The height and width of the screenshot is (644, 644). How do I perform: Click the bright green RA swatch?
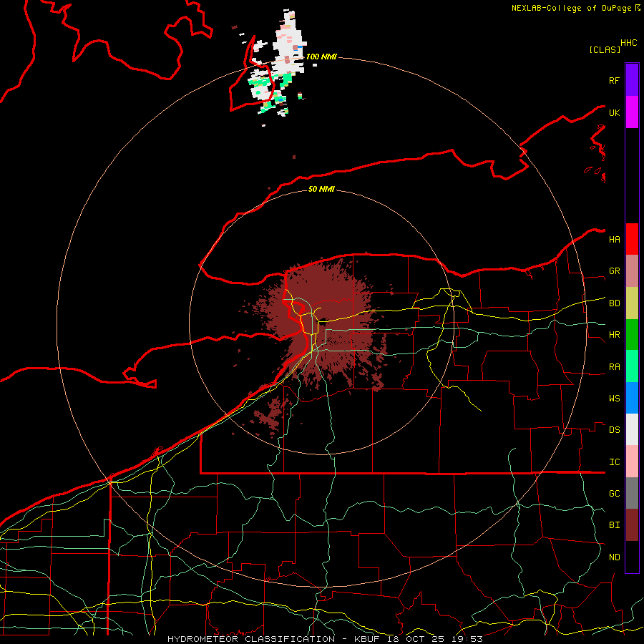tap(632, 366)
